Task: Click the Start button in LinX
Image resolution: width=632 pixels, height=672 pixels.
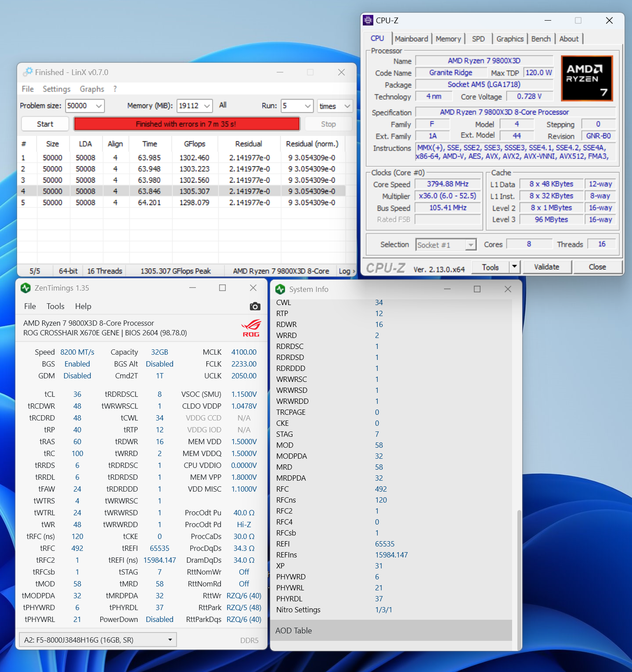Action: click(45, 124)
